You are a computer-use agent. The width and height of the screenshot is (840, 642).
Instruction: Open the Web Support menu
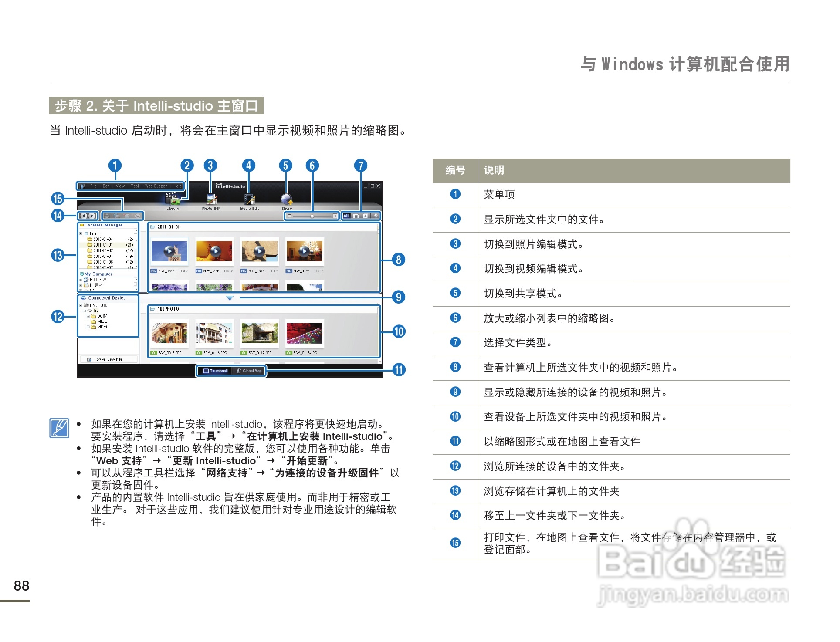pyautogui.click(x=156, y=186)
